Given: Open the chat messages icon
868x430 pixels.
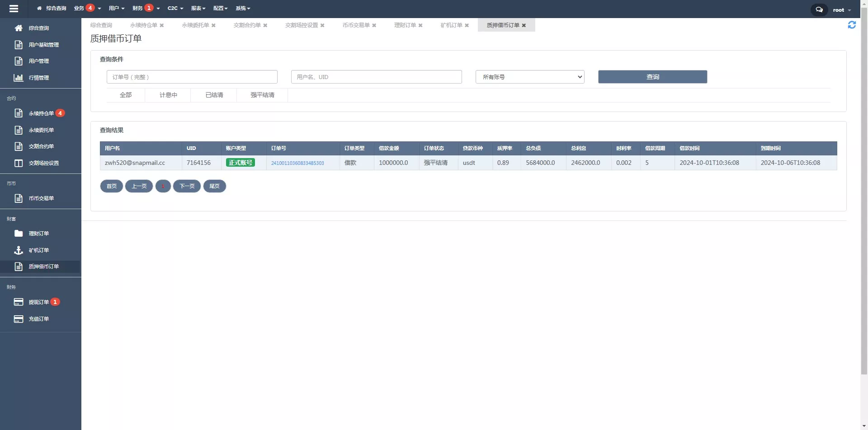Looking at the screenshot, I should coord(819,9).
